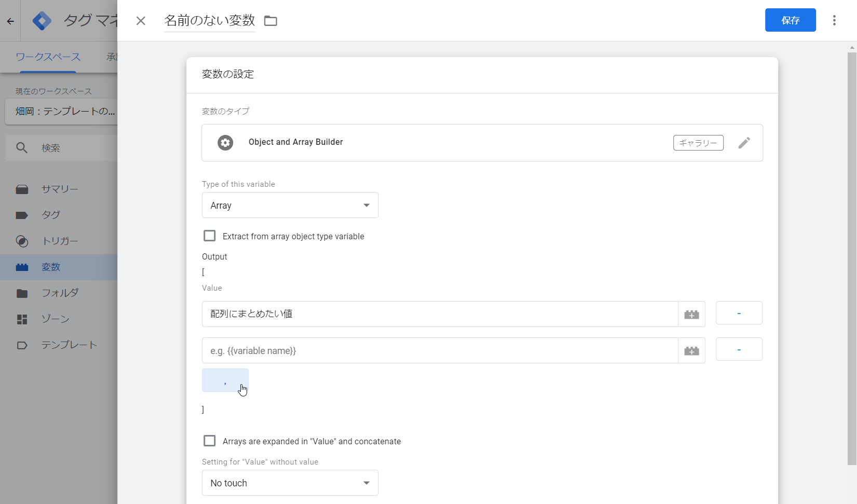Toggle Extract from array object type variable checkbox

(x=210, y=236)
